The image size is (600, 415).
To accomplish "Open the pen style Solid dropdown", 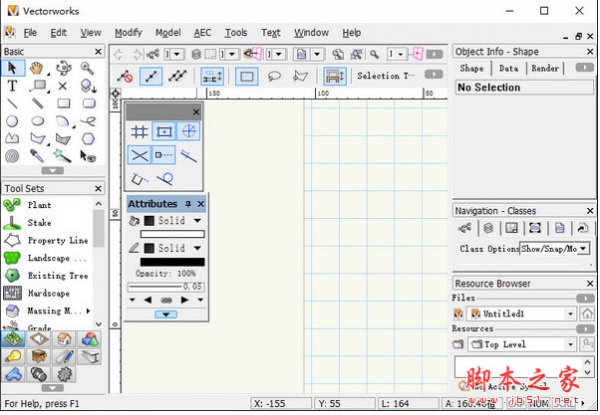I will (x=197, y=248).
